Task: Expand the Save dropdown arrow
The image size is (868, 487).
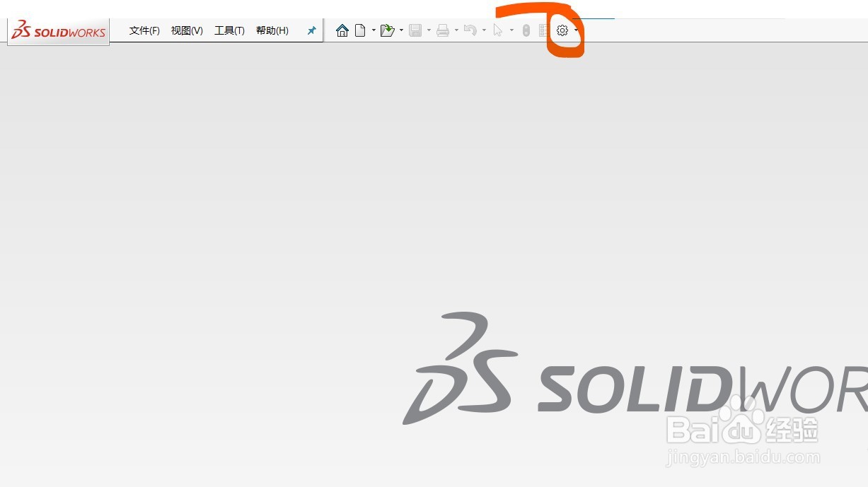Action: (429, 30)
